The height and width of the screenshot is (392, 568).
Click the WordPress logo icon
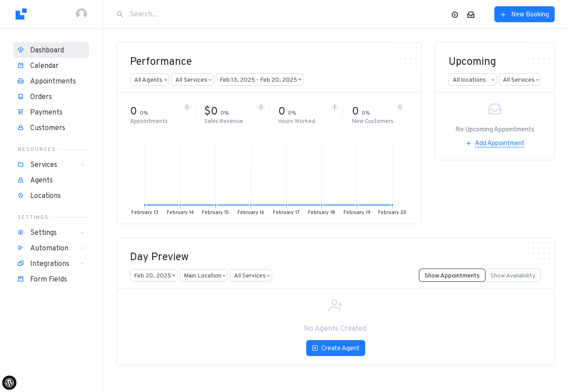point(9,382)
